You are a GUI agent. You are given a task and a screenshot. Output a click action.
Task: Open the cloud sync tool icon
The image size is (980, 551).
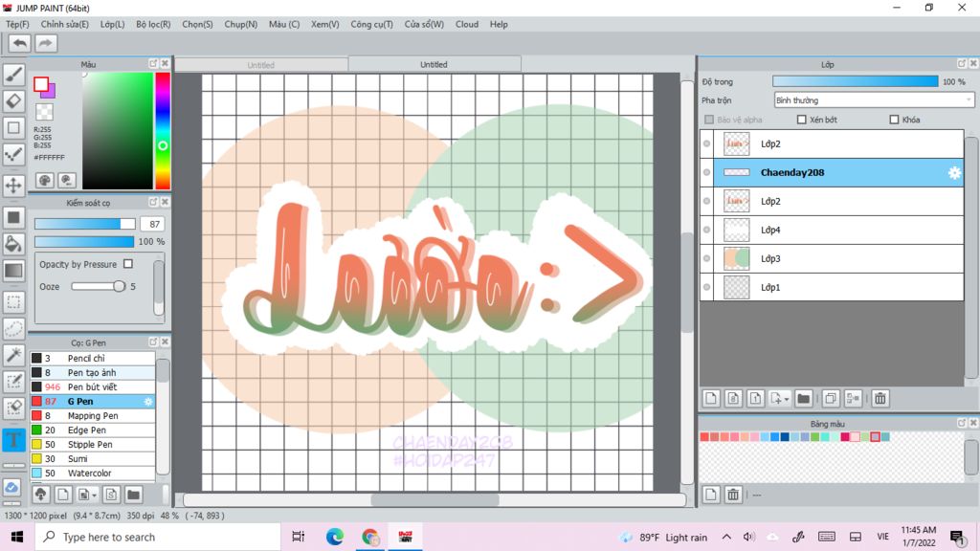[11, 487]
